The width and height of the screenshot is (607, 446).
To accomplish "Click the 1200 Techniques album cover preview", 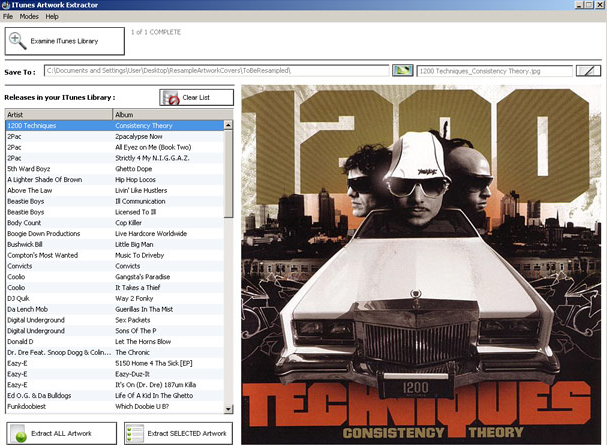I will click(421, 265).
